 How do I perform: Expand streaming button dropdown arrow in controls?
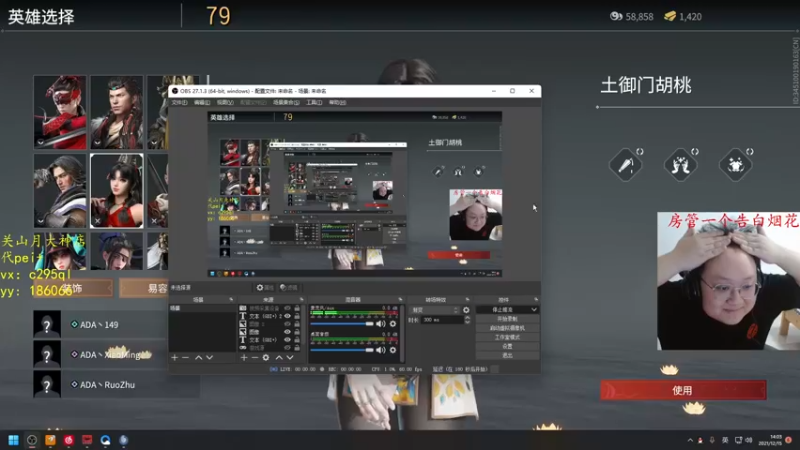point(534,310)
